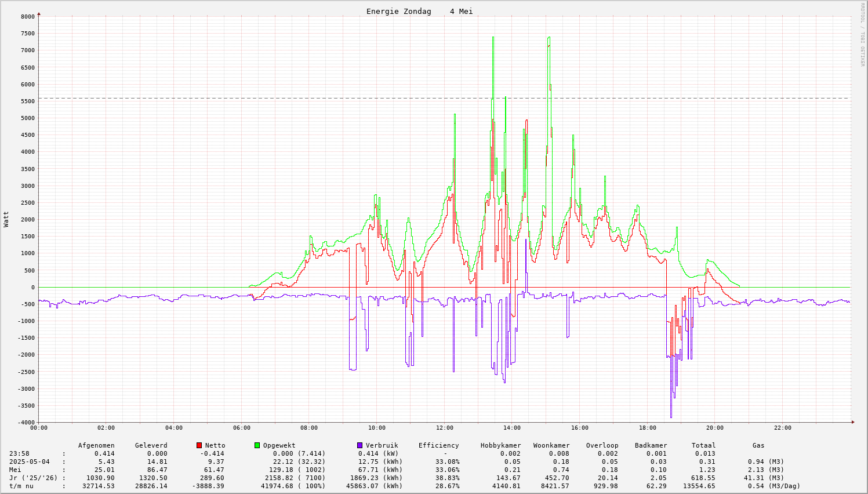Click the red arrow at the x-axis end
Image resolution: width=868 pixels, height=494 pixels.
[852, 422]
